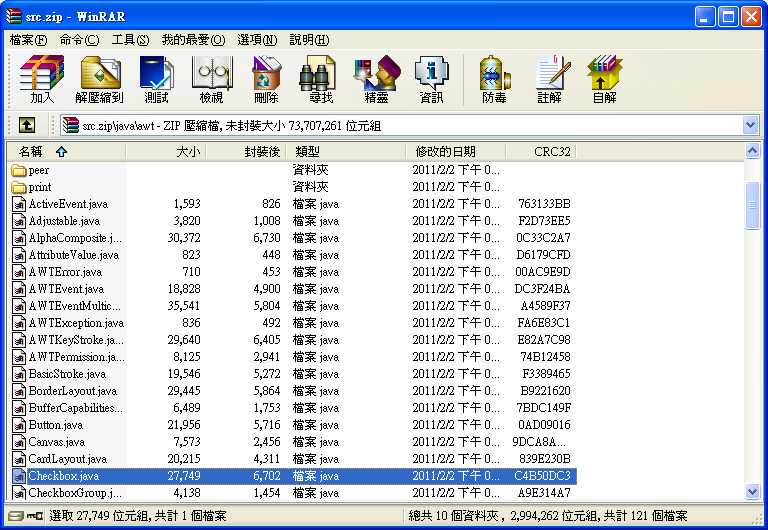Click status text 總共 10 個資料夾
768x530 pixels.
[x=453, y=515]
